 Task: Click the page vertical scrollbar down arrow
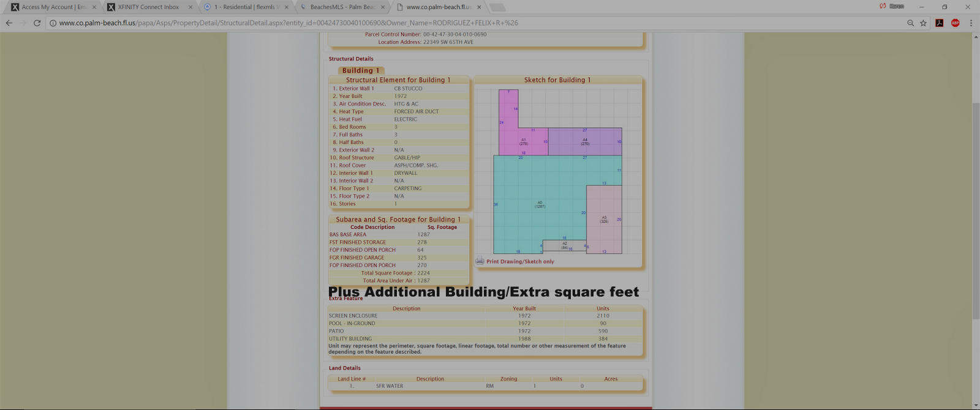tap(975, 405)
